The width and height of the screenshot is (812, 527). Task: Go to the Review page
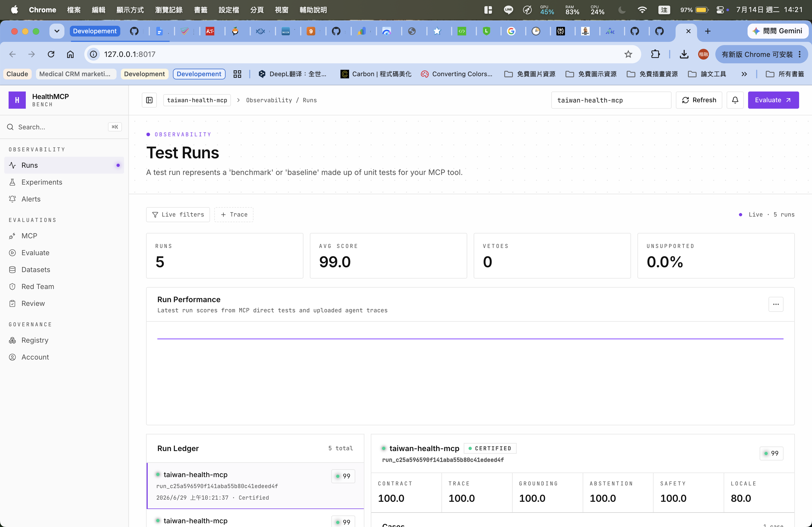tap(64, 303)
